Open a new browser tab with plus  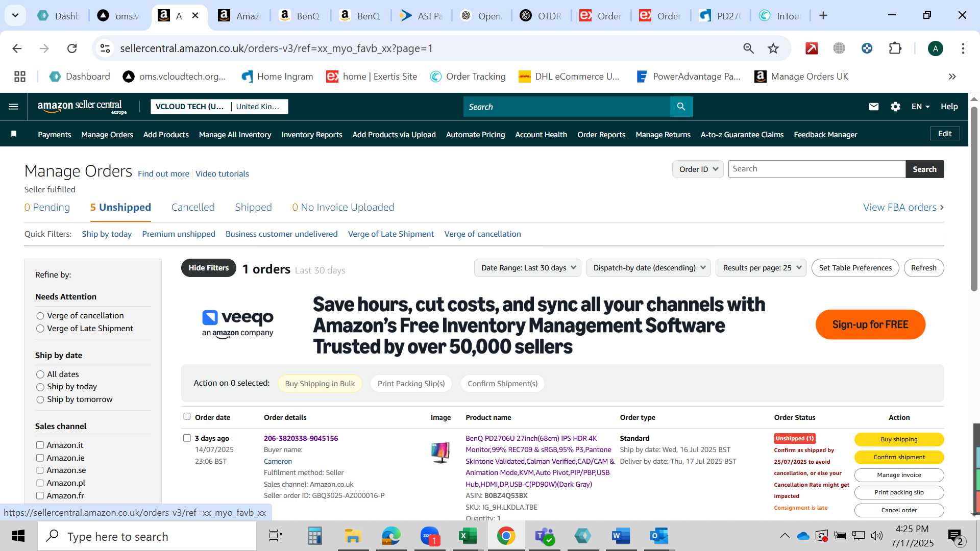coord(823,16)
